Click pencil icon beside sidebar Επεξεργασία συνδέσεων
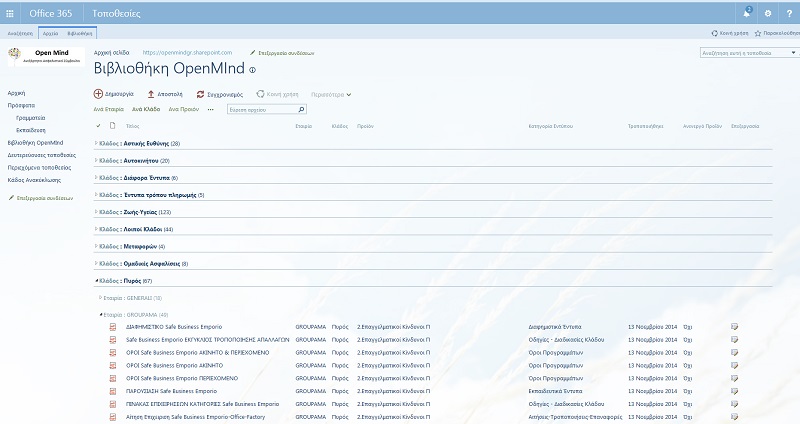Screen dimensions: 800x424 11,198
